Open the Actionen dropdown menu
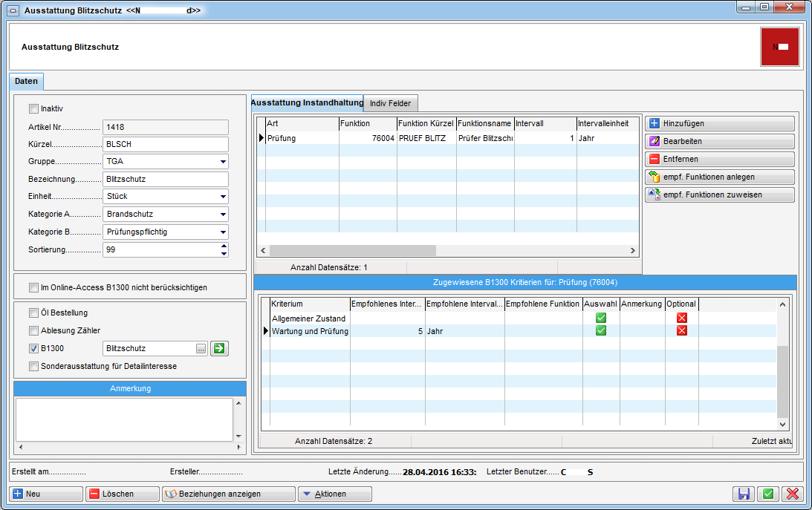Viewport: 812px width, 510px height. [x=334, y=494]
